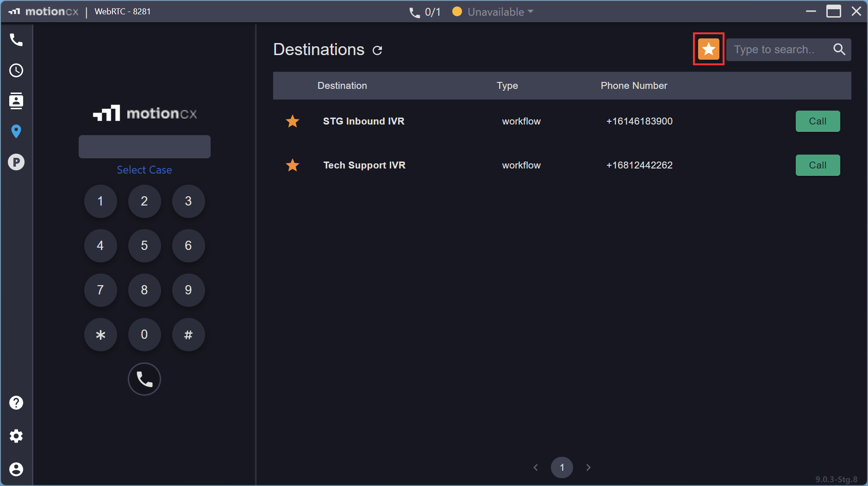Click workflow type in STG Inbound row
Image resolution: width=868 pixels, height=486 pixels.
(521, 121)
